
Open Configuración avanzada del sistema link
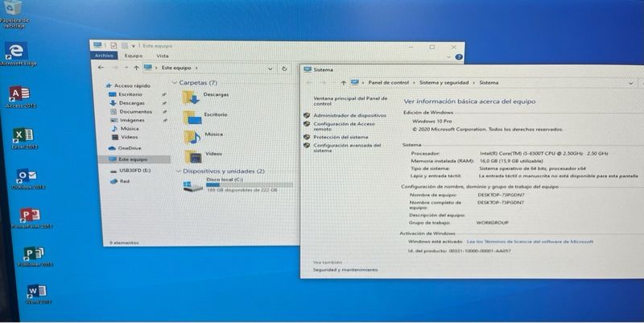pyautogui.click(x=347, y=148)
